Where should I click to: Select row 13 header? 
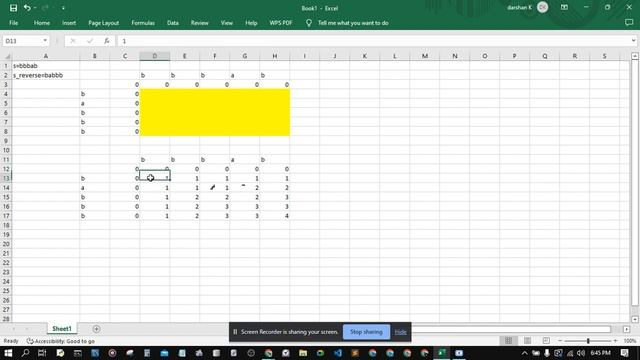pos(6,178)
